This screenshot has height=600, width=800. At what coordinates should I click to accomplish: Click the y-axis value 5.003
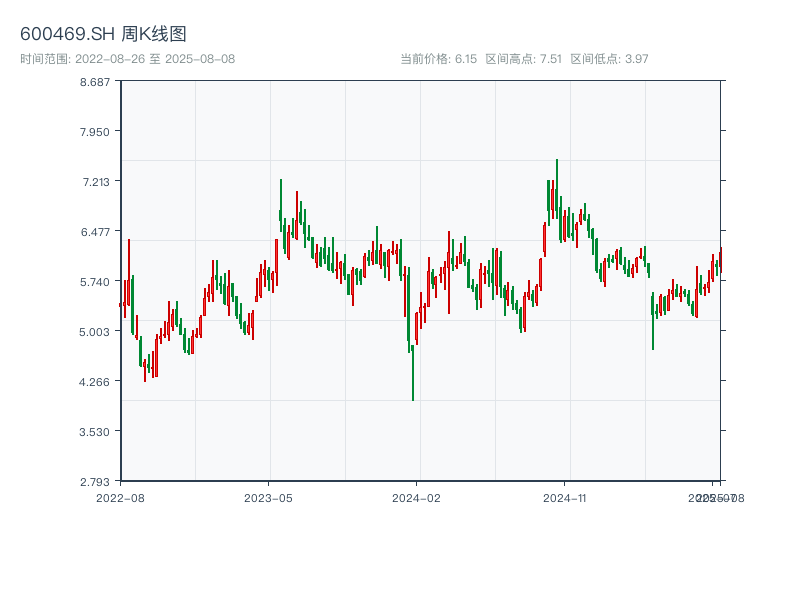coord(94,332)
